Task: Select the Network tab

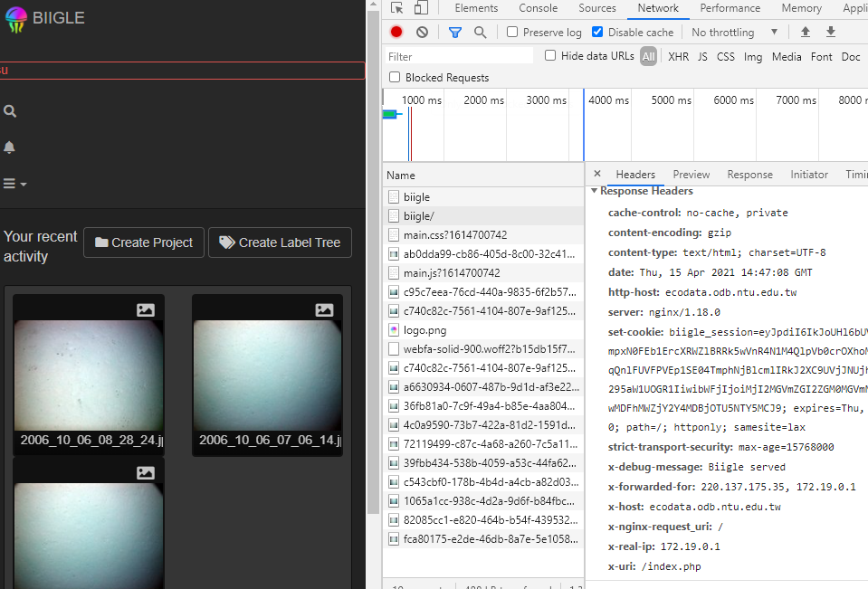Action: pyautogui.click(x=658, y=8)
